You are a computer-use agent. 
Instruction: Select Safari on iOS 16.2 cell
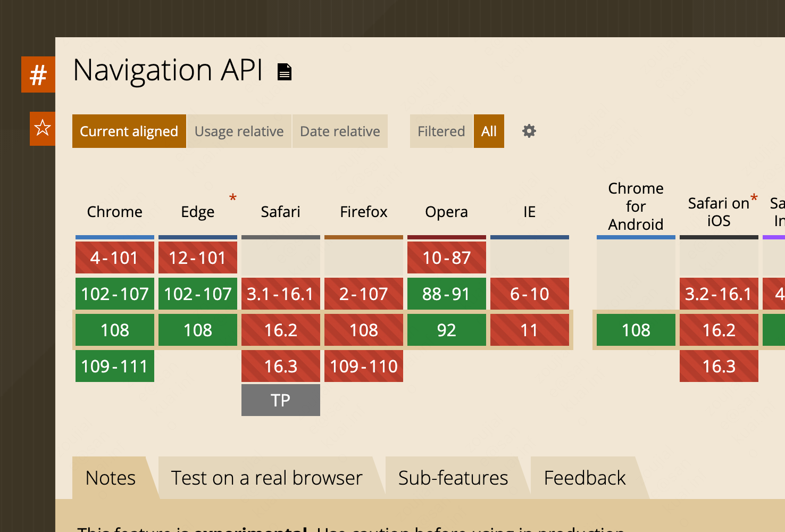pyautogui.click(x=719, y=330)
